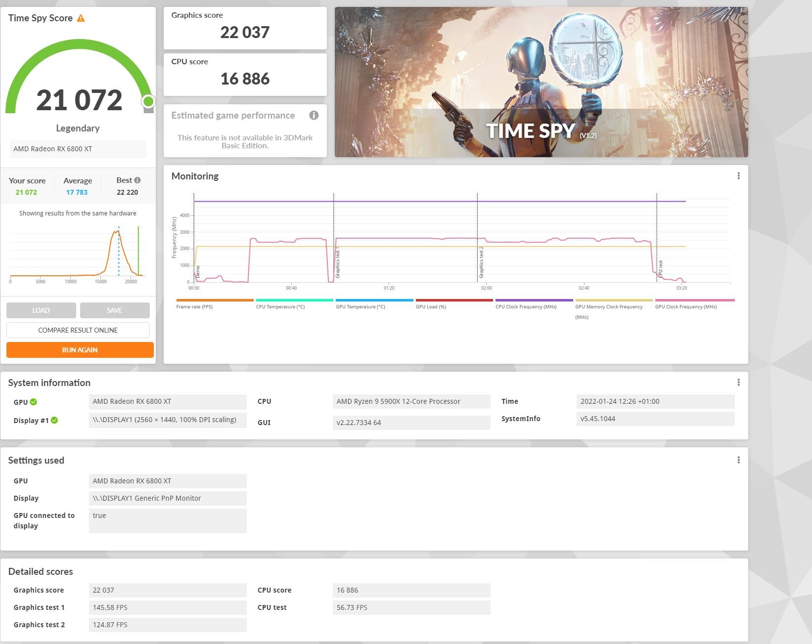Image resolution: width=812 pixels, height=644 pixels.
Task: Click the SAVE button
Action: [115, 310]
